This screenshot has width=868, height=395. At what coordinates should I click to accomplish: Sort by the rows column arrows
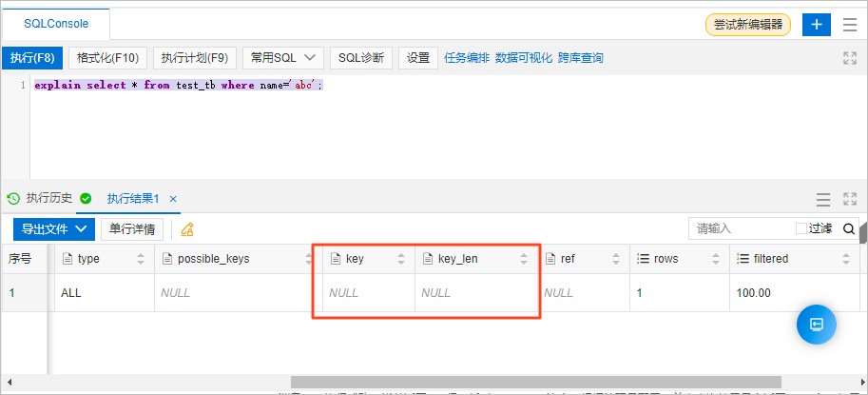pos(716,259)
